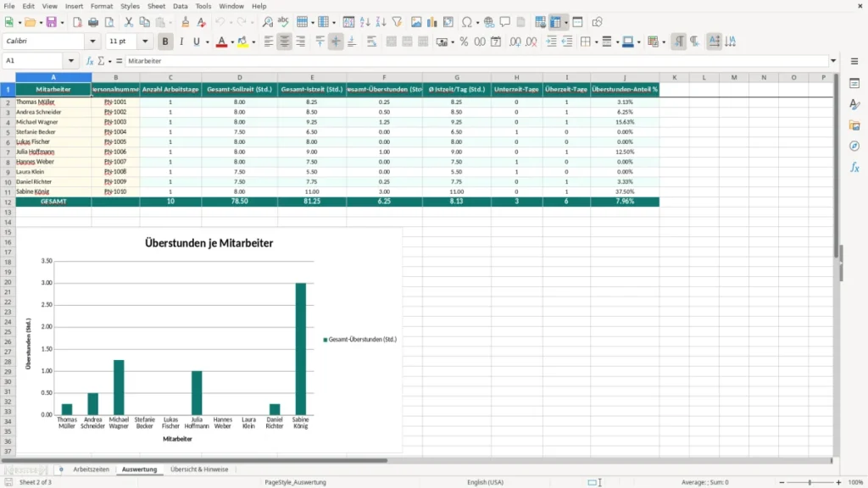The width and height of the screenshot is (868, 488).
Task: Expand the formula bar
Action: click(x=833, y=61)
